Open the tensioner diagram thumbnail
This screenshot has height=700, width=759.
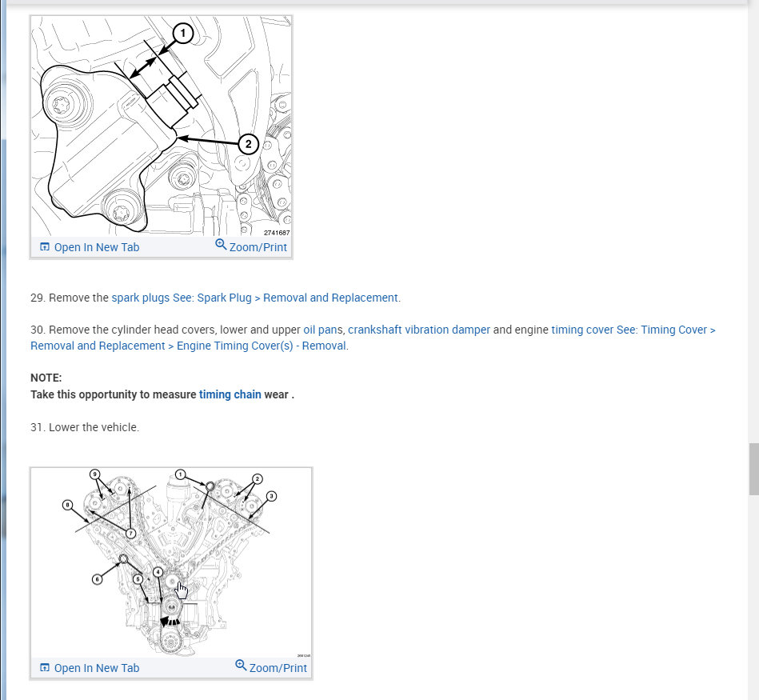162,126
